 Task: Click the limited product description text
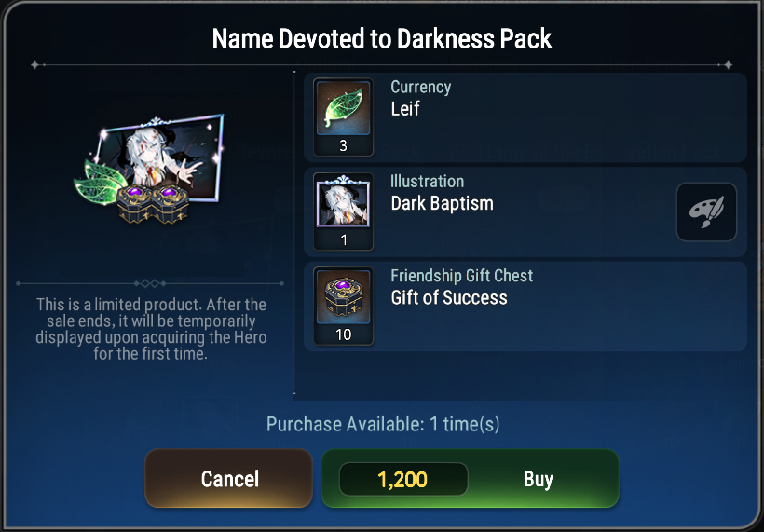151,329
